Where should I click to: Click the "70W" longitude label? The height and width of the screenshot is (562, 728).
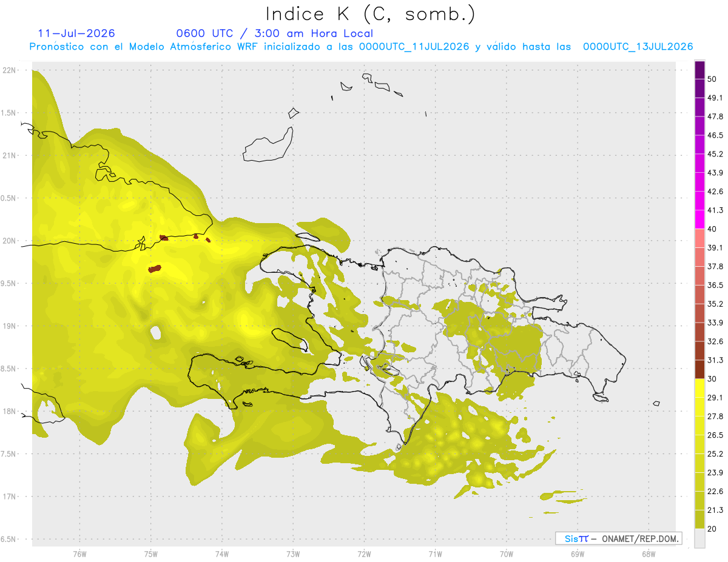pos(507,554)
